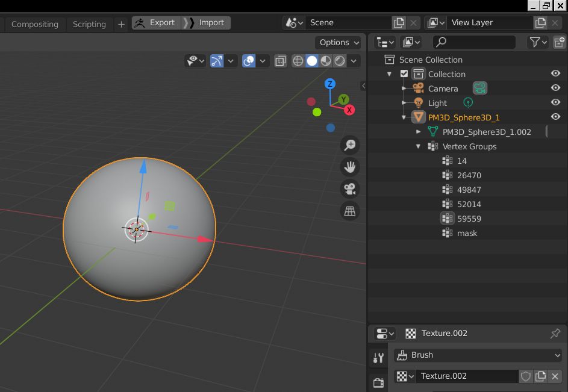Screen dimensions: 568x392
Task: Click the light data icon next to Light
Action: pos(468,103)
